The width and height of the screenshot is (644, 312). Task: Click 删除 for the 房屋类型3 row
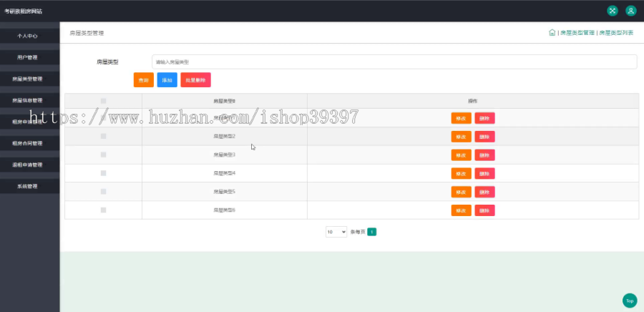(x=484, y=155)
